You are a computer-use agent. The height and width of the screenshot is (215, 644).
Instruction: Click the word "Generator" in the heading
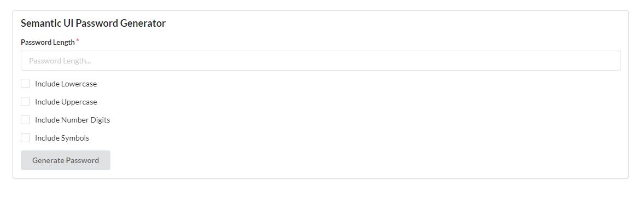(143, 24)
